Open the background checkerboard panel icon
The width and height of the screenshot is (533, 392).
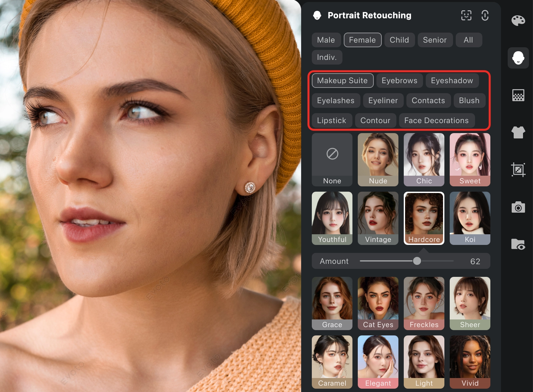tap(518, 95)
